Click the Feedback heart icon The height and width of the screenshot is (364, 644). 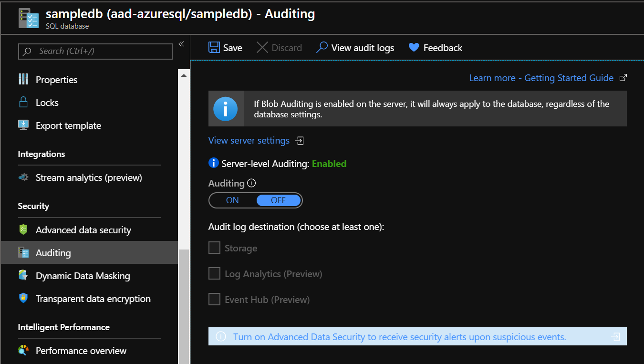click(x=413, y=47)
